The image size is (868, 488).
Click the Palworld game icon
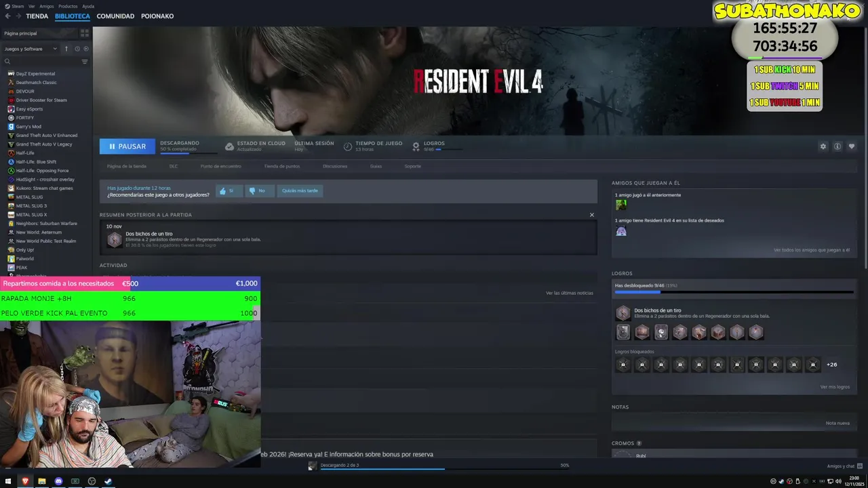[11, 259]
